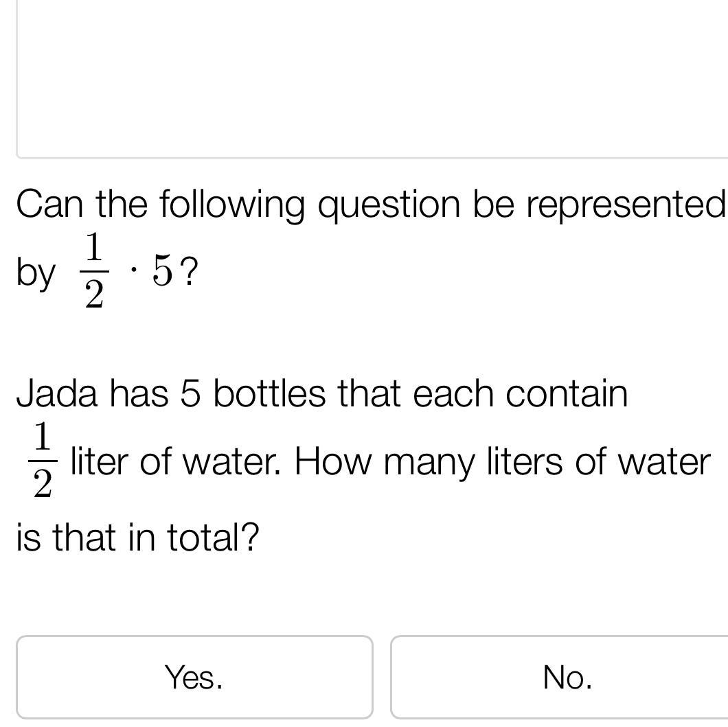
Task: Click the empty box above the question
Action: point(371,79)
